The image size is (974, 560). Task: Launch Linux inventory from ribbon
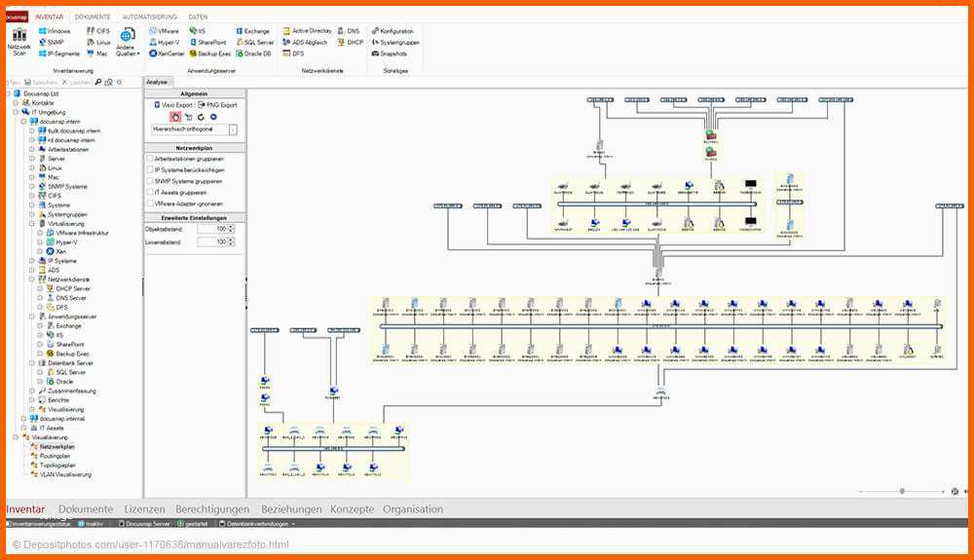point(98,42)
